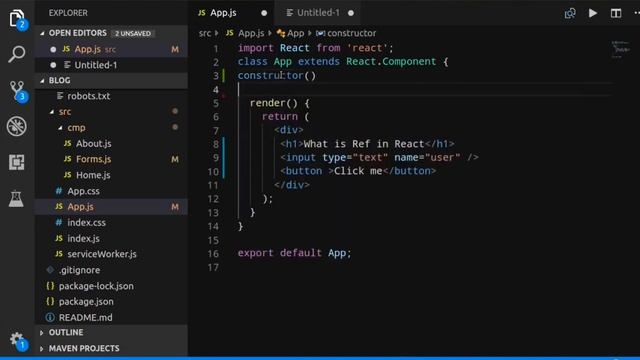Click line number 8 in the gutter
The image size is (640, 360).
click(216, 144)
